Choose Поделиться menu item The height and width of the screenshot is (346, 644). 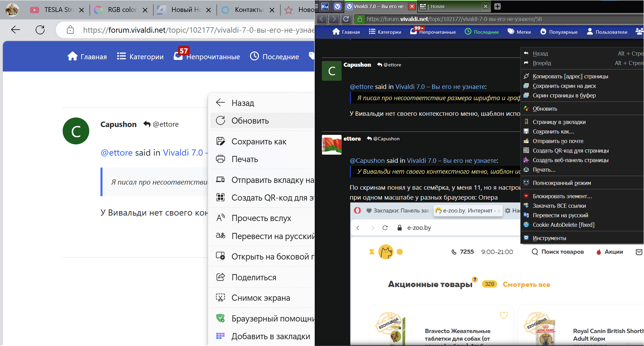tap(262, 277)
